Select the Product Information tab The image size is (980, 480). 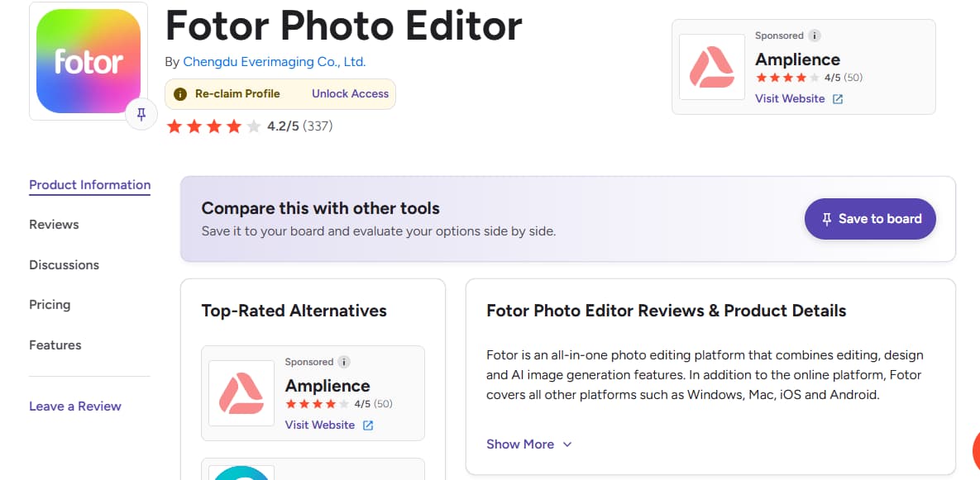pyautogui.click(x=89, y=184)
